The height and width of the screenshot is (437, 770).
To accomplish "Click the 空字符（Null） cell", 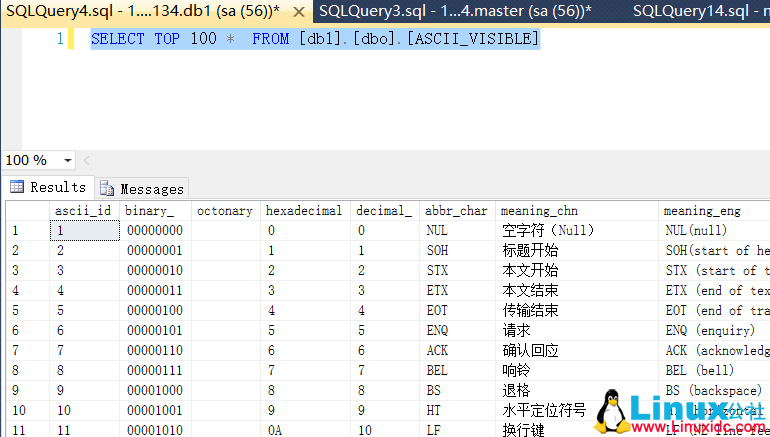I will coord(577,230).
